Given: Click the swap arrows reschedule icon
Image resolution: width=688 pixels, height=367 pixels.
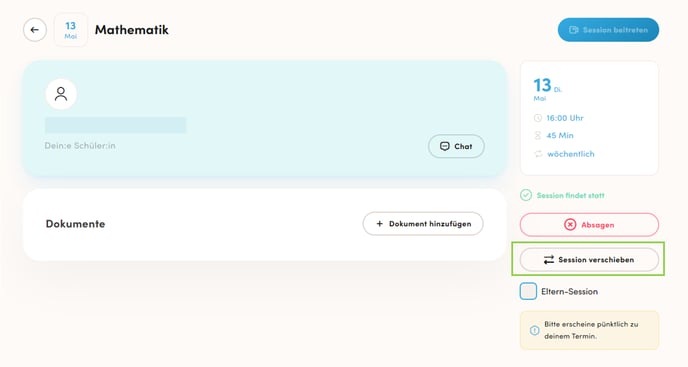Looking at the screenshot, I should tap(549, 260).
